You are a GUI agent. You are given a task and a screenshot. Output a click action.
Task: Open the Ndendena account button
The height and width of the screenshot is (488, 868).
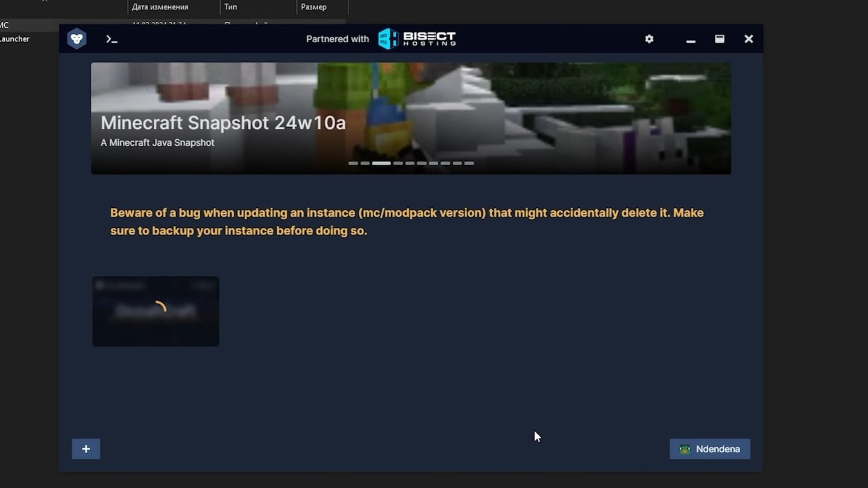[710, 449]
